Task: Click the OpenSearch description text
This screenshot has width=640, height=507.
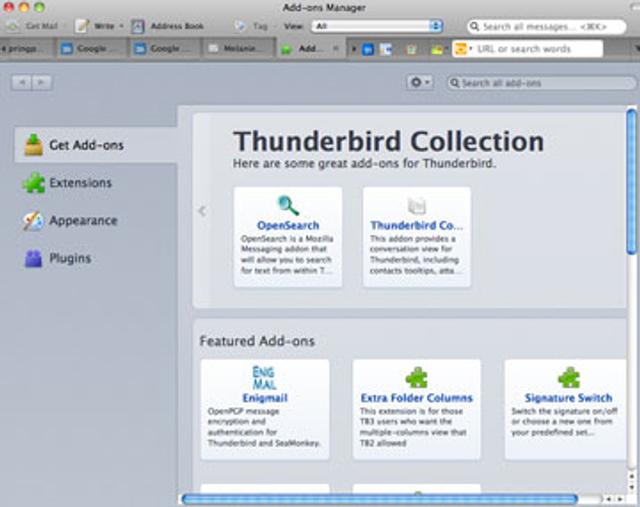Action: 287,254
